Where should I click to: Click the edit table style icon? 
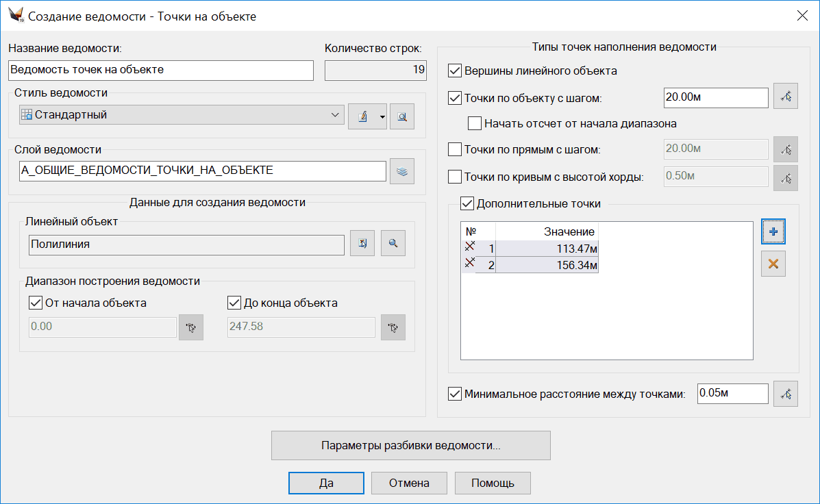click(362, 116)
